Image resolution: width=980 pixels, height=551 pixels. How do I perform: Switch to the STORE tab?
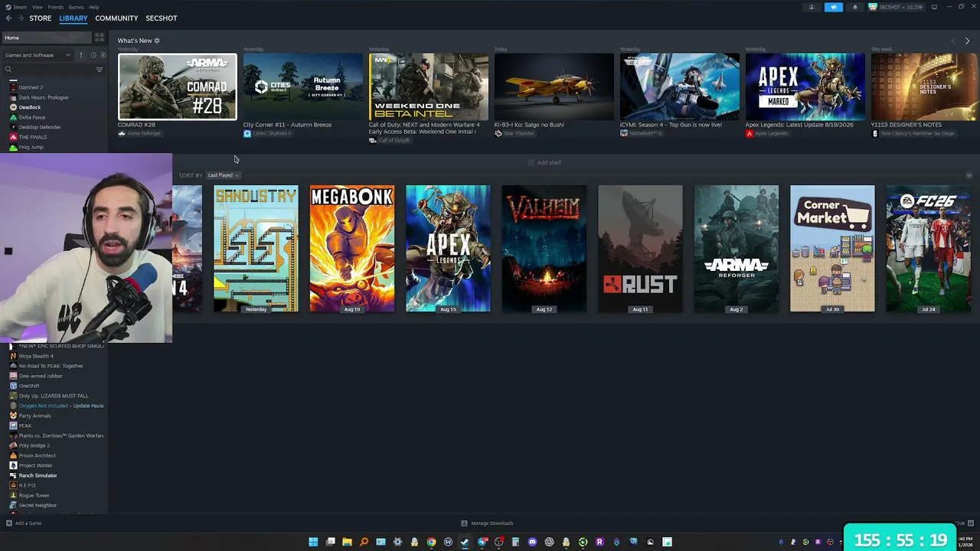(41, 18)
